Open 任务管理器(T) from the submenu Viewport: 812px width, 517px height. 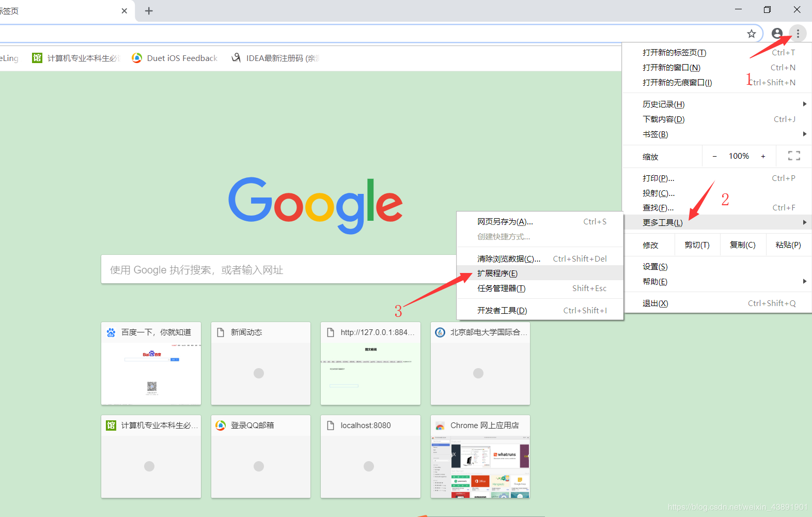tap(540, 288)
